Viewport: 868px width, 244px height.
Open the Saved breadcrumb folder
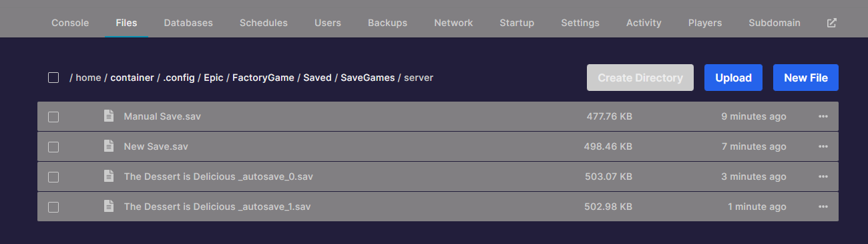[x=317, y=78]
